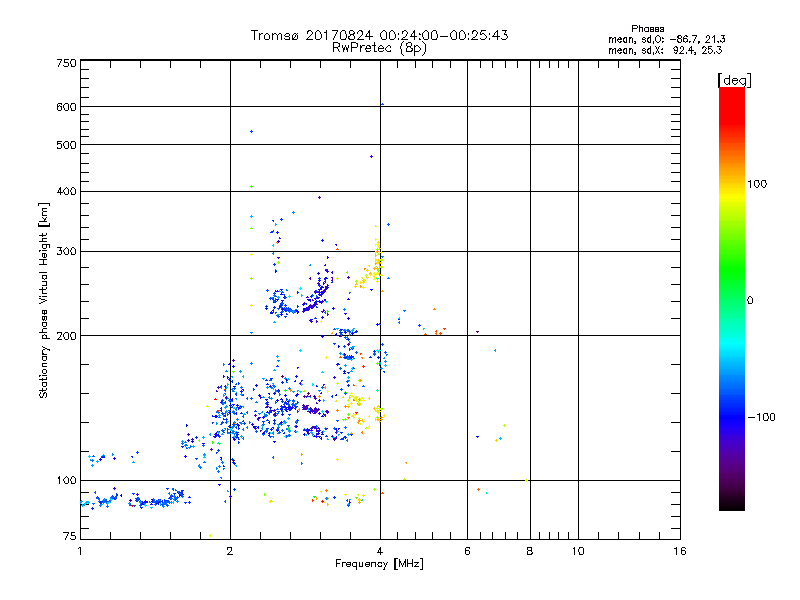This screenshot has height=600, width=800.
Task: Click the y-axis label "300"
Action: pos(66,251)
